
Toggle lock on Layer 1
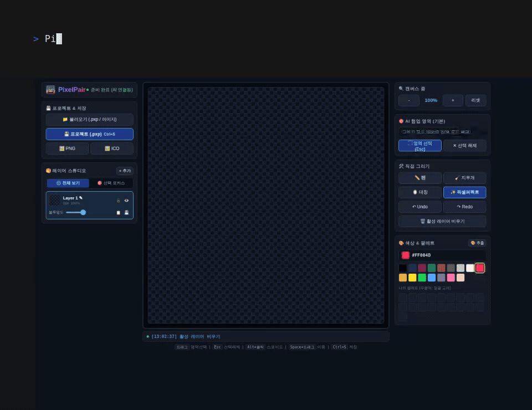(119, 201)
